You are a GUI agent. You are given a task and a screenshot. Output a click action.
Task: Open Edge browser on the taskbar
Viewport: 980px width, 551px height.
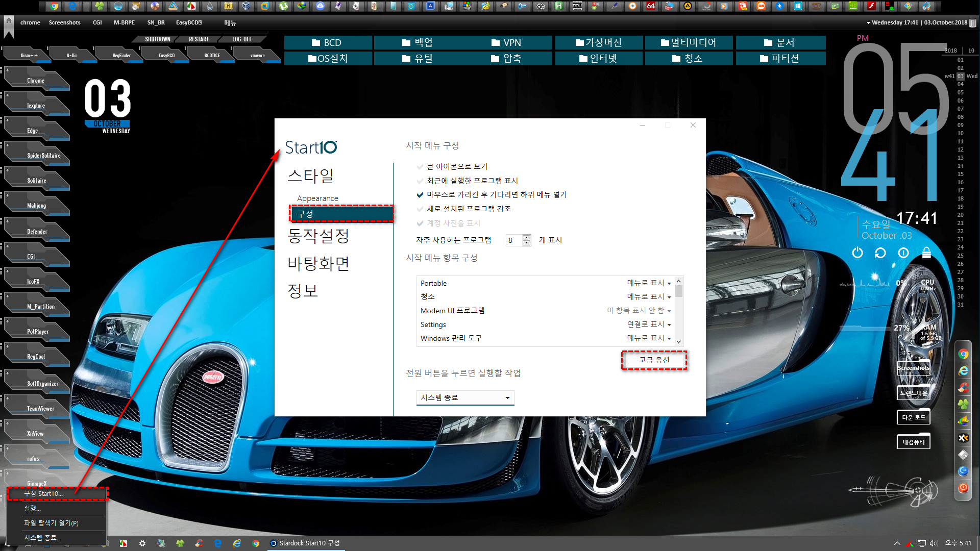pyautogui.click(x=218, y=543)
